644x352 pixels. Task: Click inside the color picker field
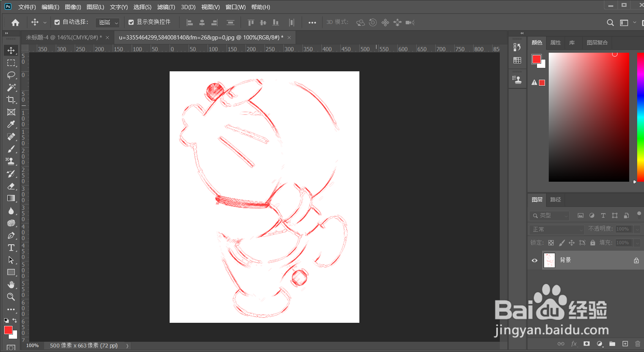point(589,117)
